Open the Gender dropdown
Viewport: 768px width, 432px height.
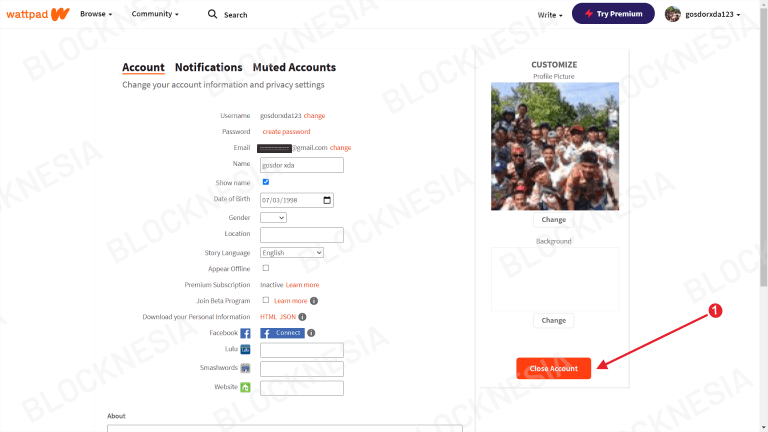(x=273, y=217)
